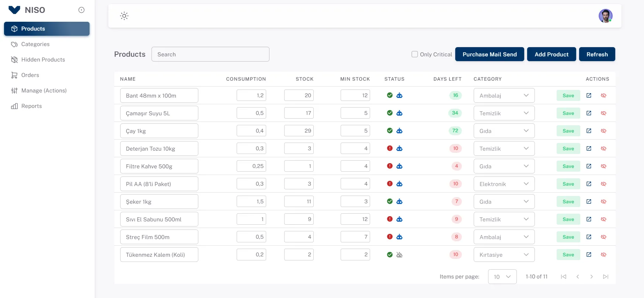This screenshot has width=644, height=298.
Task: Open Reports in the sidebar
Action: click(47, 106)
